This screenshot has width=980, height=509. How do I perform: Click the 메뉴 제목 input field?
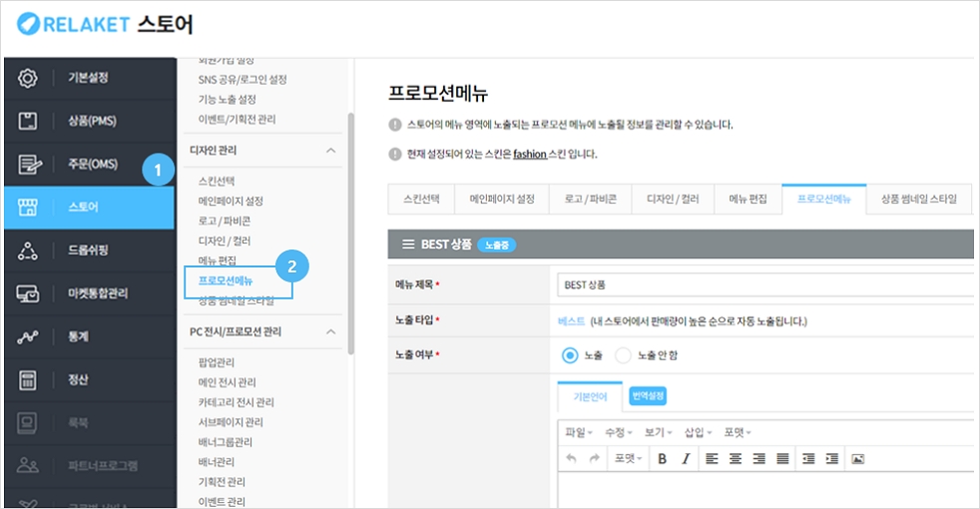pyautogui.click(x=764, y=284)
